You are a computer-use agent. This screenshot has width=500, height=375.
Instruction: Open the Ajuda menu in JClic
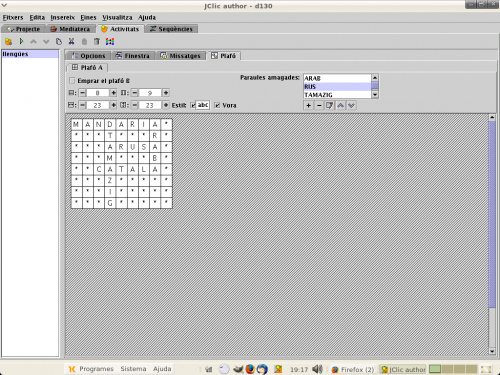(147, 17)
